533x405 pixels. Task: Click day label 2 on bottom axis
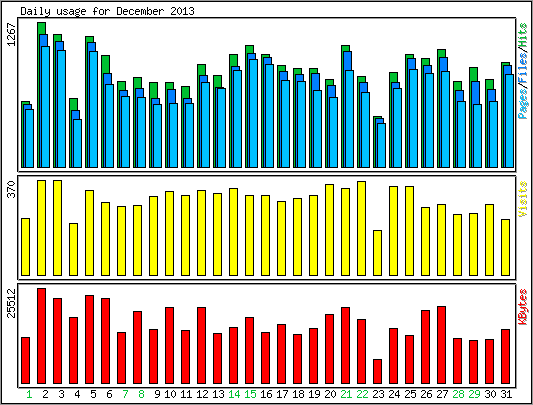coord(45,394)
